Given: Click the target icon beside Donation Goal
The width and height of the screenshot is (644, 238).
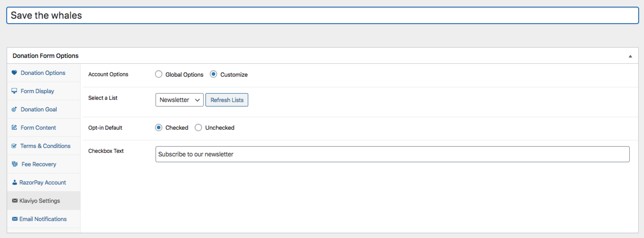Looking at the screenshot, I should tap(14, 109).
